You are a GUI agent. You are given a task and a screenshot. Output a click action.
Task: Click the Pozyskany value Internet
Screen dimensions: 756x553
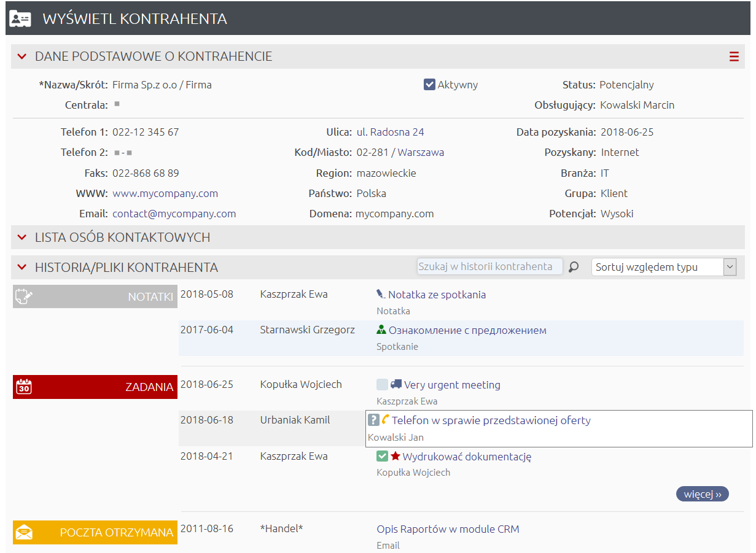[620, 152]
